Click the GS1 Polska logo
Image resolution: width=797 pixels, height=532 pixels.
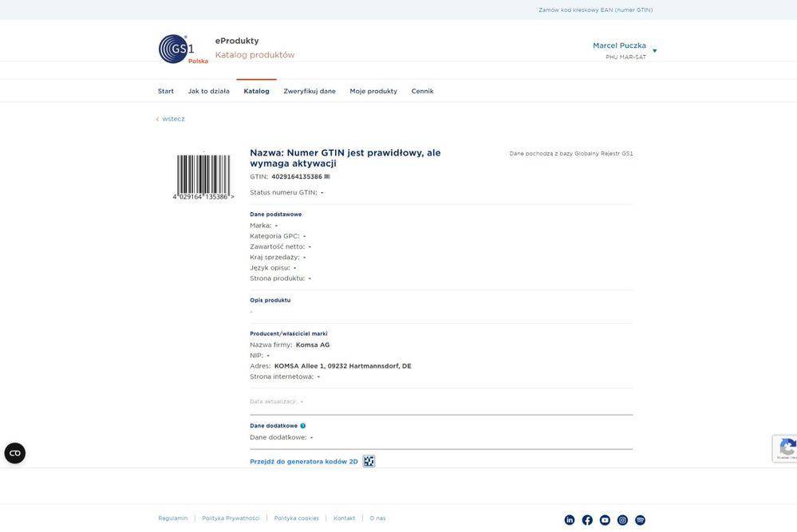182,49
